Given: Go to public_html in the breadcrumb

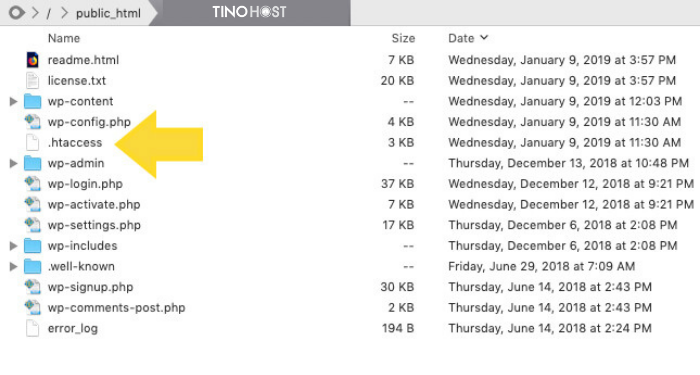Looking at the screenshot, I should pyautogui.click(x=108, y=13).
